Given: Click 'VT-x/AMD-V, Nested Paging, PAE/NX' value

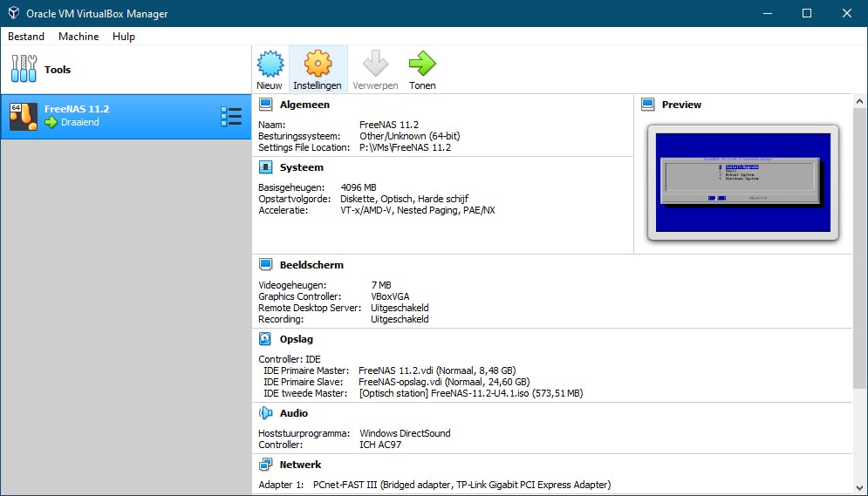Looking at the screenshot, I should [x=418, y=210].
